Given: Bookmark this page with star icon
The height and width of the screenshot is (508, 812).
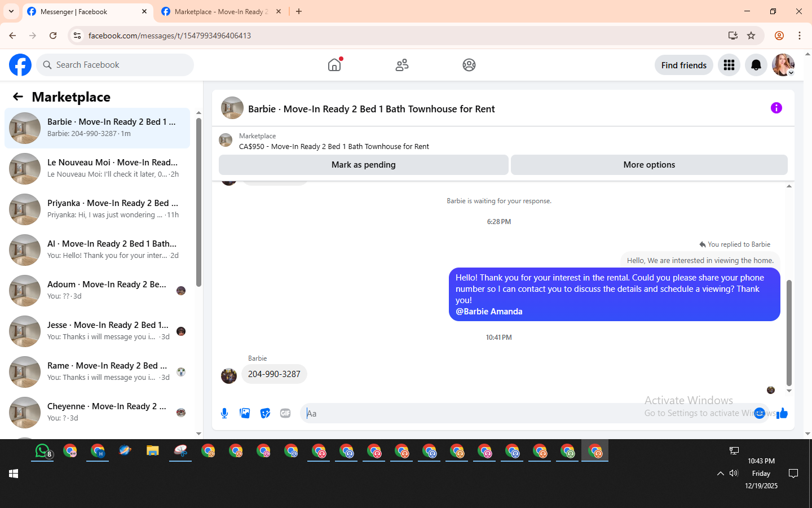Looking at the screenshot, I should click(751, 36).
